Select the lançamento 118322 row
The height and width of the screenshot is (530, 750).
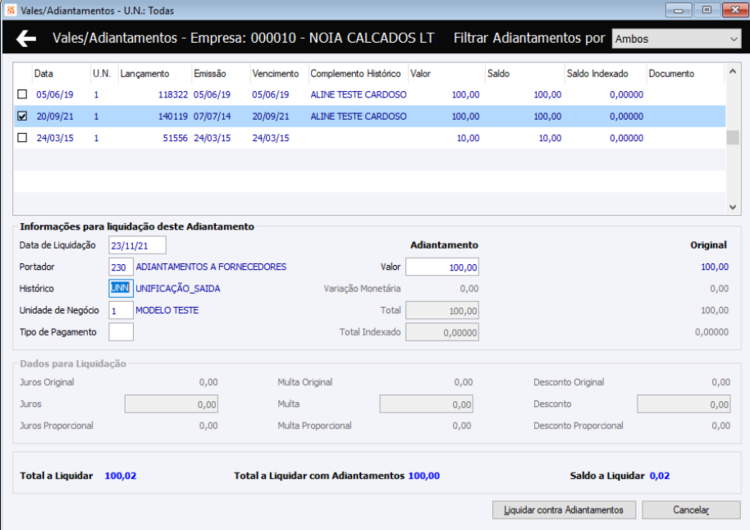coord(369,95)
